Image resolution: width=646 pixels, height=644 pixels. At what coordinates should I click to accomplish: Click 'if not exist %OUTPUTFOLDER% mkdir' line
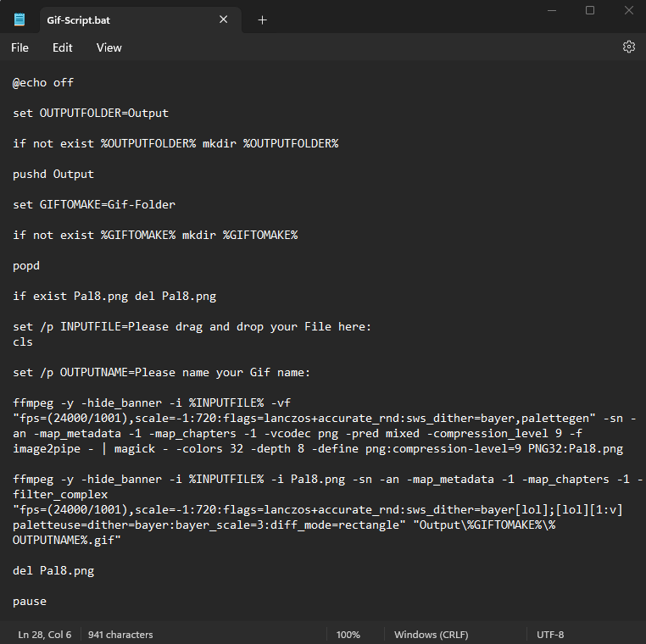(x=175, y=144)
